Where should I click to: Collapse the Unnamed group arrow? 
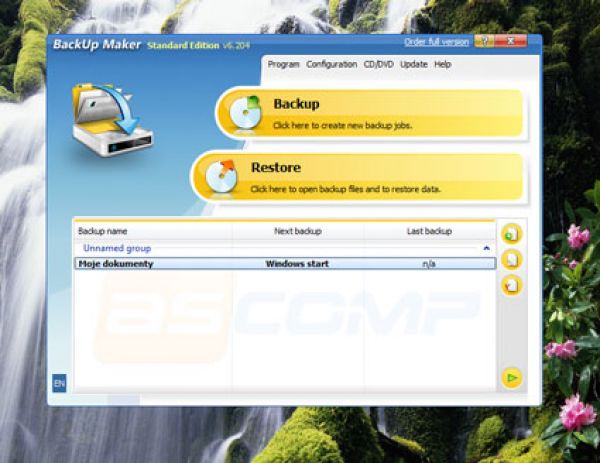point(486,248)
